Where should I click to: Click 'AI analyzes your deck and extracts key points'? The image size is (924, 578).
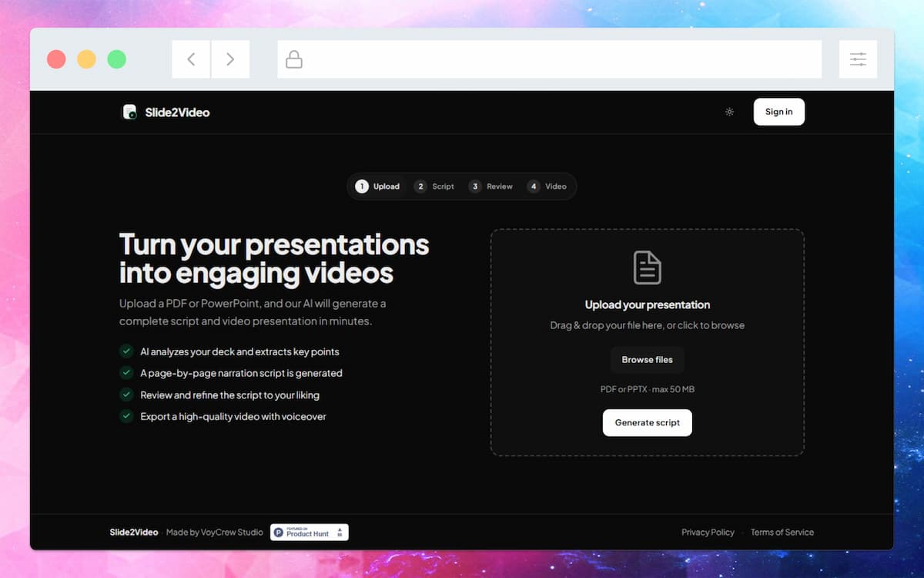pyautogui.click(x=239, y=351)
